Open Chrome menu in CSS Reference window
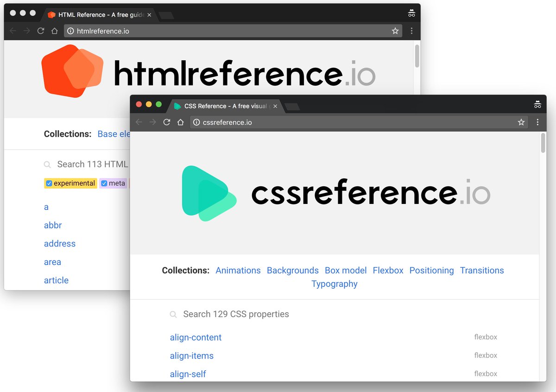556x392 pixels. tap(537, 122)
